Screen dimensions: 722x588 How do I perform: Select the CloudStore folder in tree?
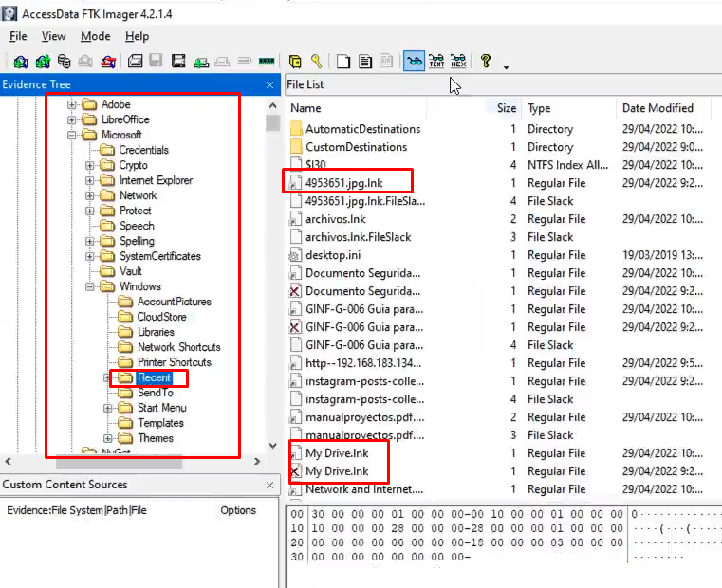(161, 318)
